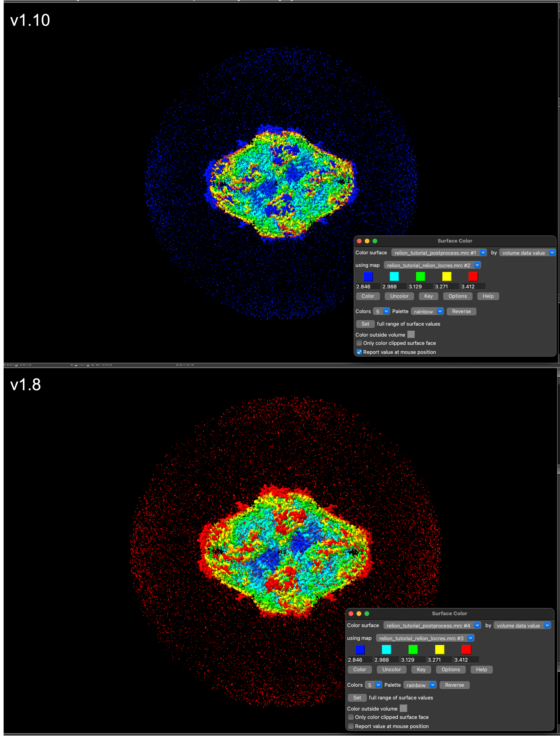Click the Options button in the v1.10 Surface Color dialog
Image resolution: width=560 pixels, height=736 pixels.
457,296
